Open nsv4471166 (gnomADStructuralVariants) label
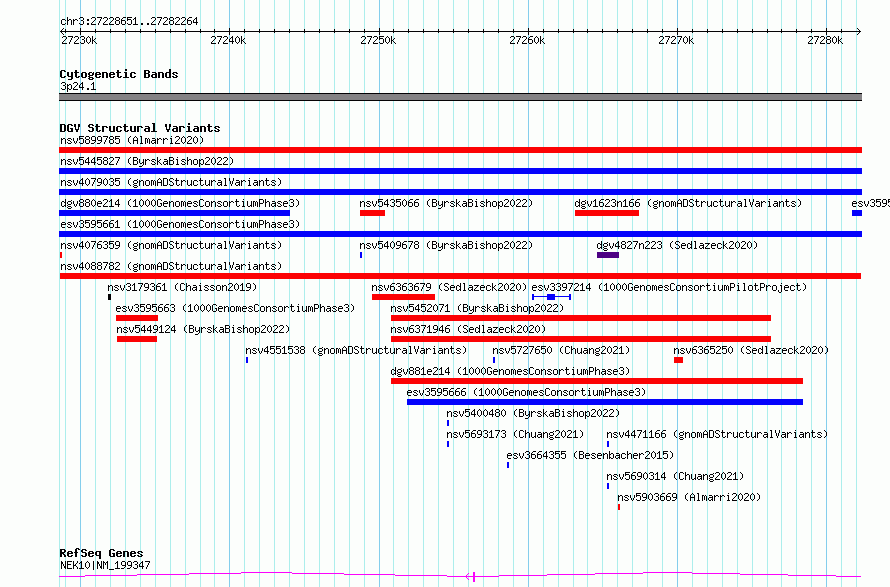The image size is (890, 587). (717, 434)
